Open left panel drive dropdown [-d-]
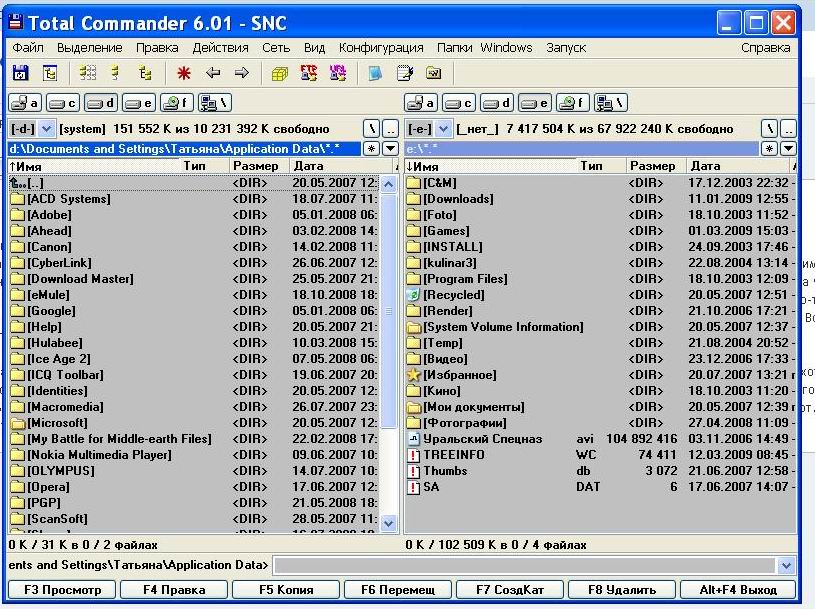The width and height of the screenshot is (815, 609). (x=46, y=128)
